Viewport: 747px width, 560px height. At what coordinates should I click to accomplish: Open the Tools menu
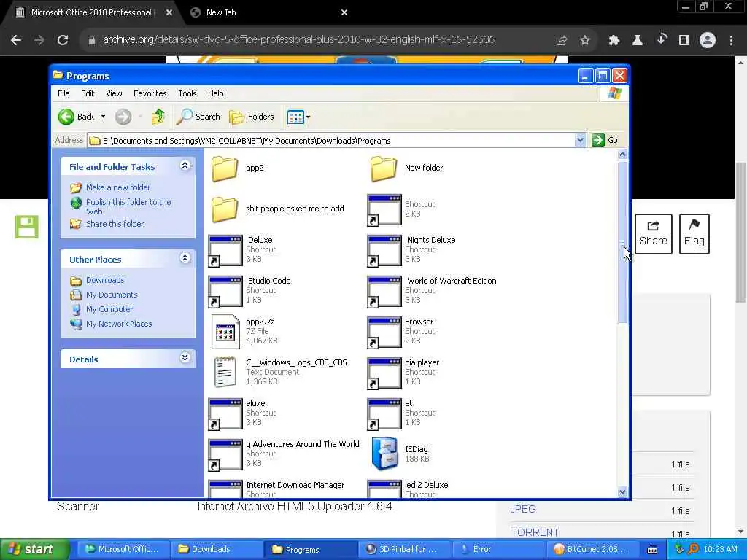coord(187,93)
